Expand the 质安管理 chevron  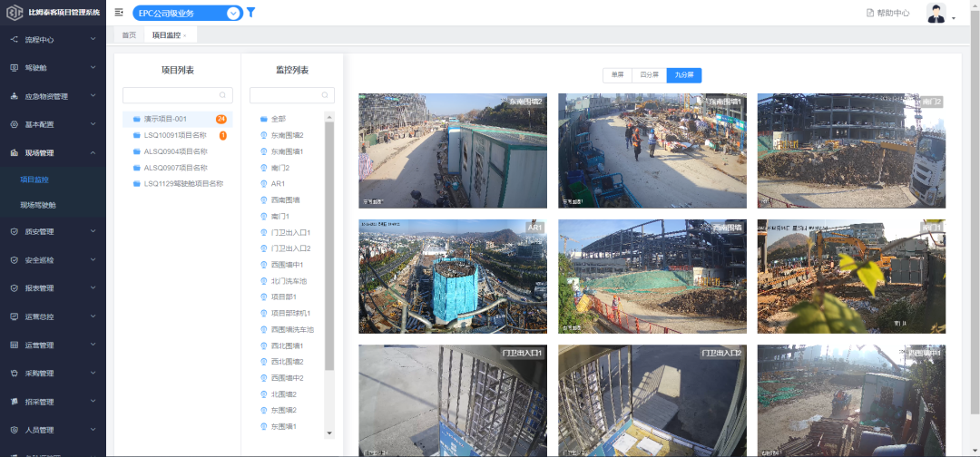pyautogui.click(x=93, y=231)
